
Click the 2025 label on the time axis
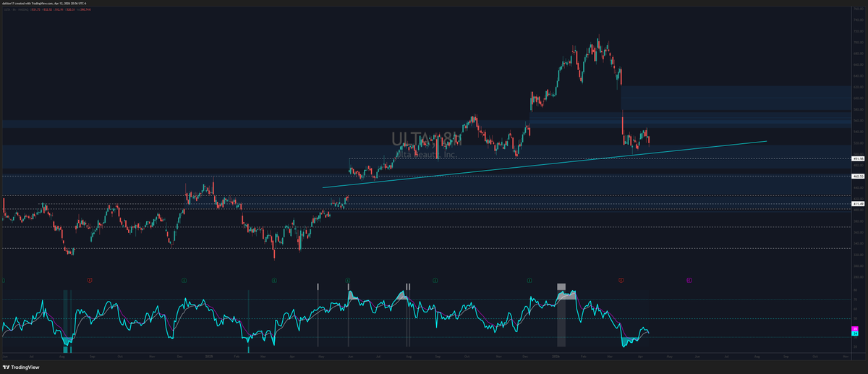tap(208, 357)
